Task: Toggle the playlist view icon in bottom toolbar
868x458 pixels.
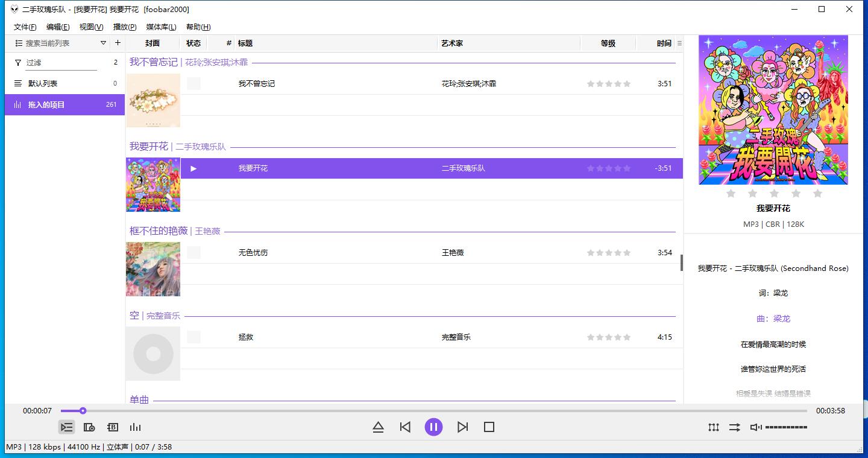Action: (x=66, y=427)
